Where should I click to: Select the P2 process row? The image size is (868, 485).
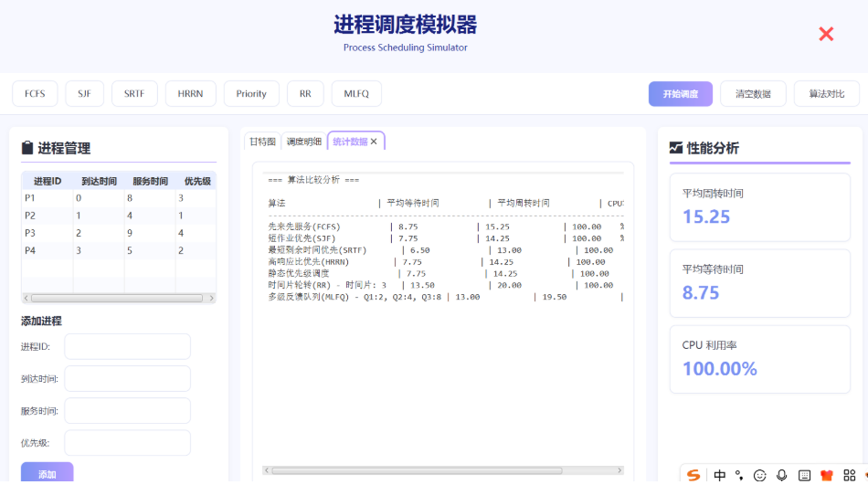[x=119, y=216]
